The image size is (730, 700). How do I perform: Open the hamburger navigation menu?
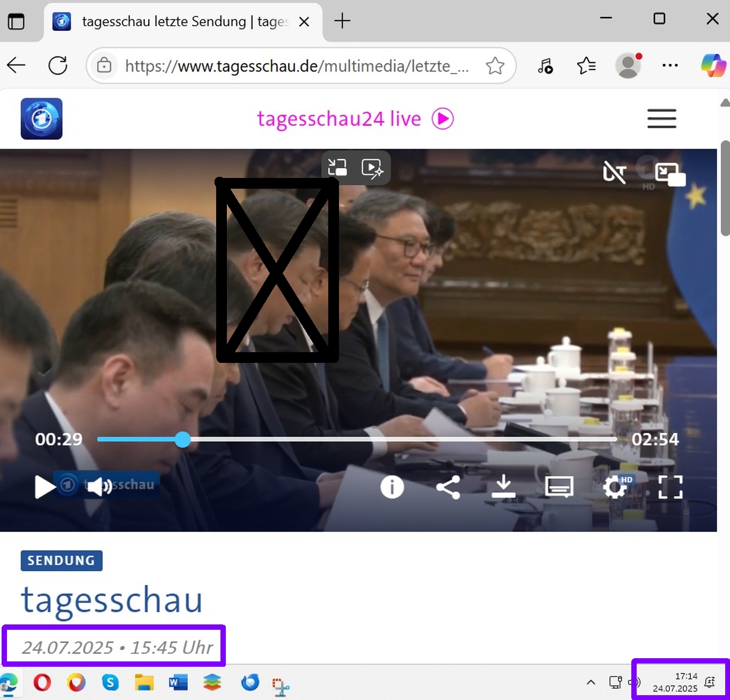coord(661,118)
